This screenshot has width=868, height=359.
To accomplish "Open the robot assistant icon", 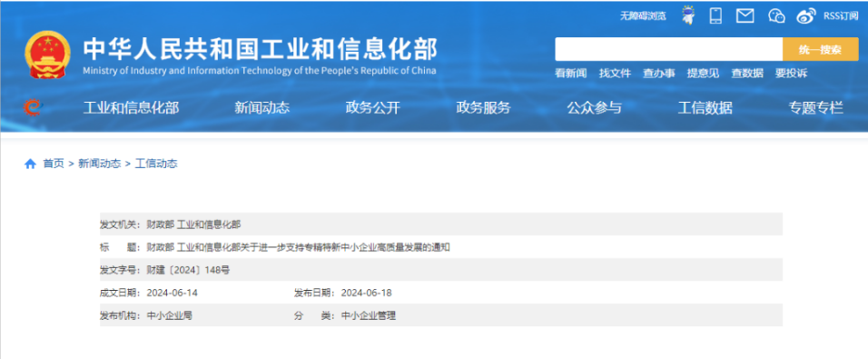I will pos(688,15).
